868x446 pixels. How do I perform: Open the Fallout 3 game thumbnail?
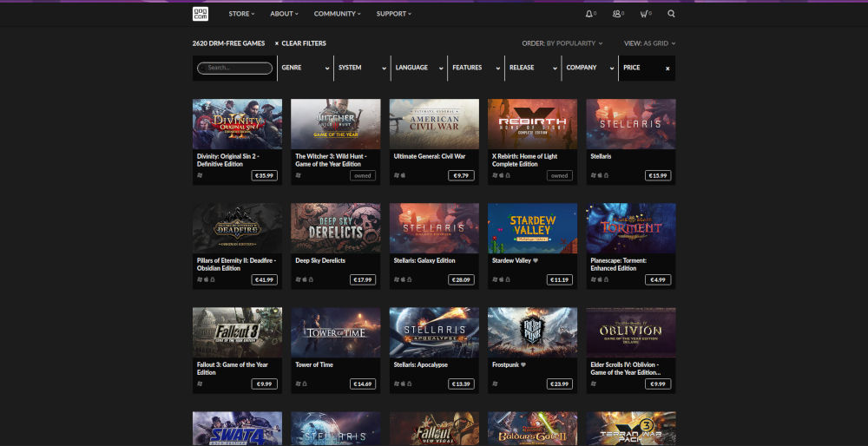[237, 331]
